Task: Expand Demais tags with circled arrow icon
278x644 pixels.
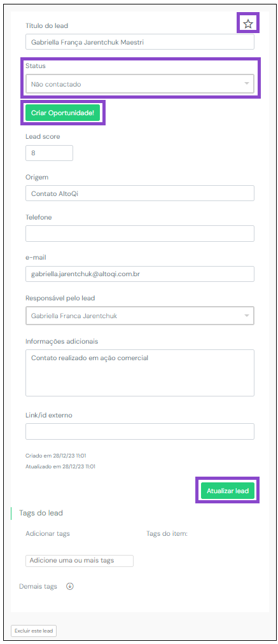Action: [x=70, y=587]
